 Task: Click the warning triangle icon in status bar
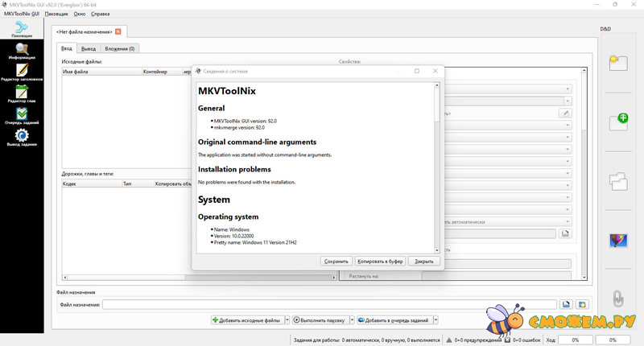pos(449,340)
